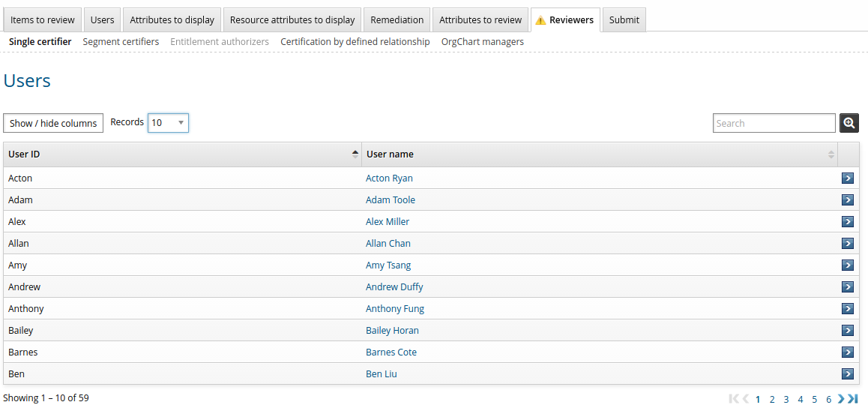Viewport: 868px width, 420px height.
Task: Sort by User name column header
Action: click(x=599, y=154)
